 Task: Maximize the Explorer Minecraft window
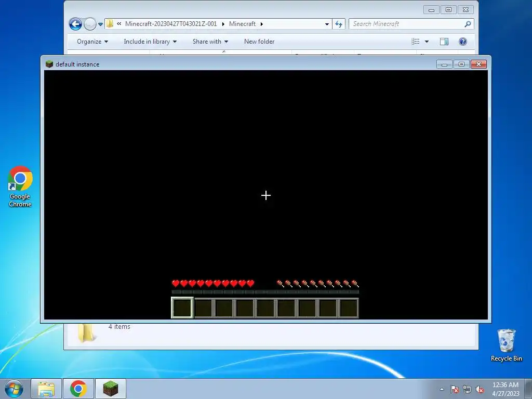coord(448,10)
